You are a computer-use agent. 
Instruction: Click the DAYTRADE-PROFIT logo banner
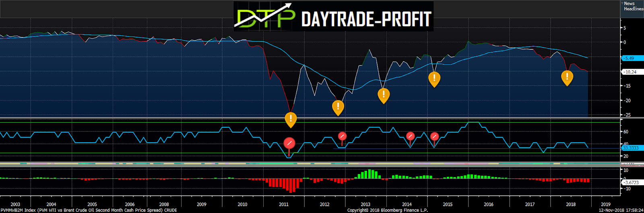point(333,16)
